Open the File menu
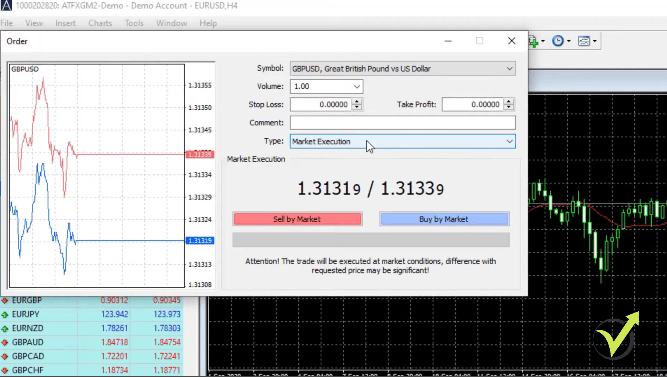The image size is (667, 377). pos(7,23)
